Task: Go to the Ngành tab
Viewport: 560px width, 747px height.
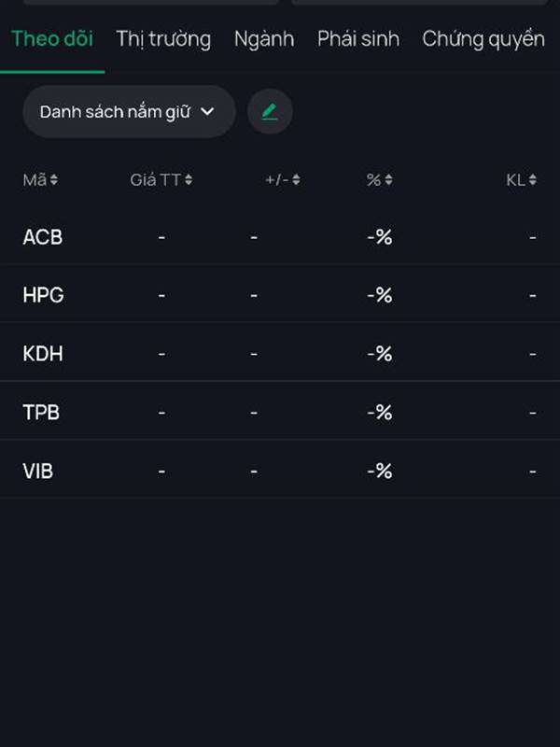Action: tap(264, 39)
